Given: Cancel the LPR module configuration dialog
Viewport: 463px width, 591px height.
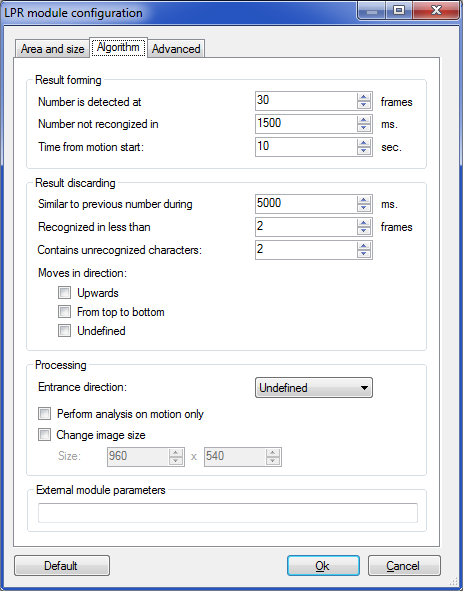Looking at the screenshot, I should (404, 565).
